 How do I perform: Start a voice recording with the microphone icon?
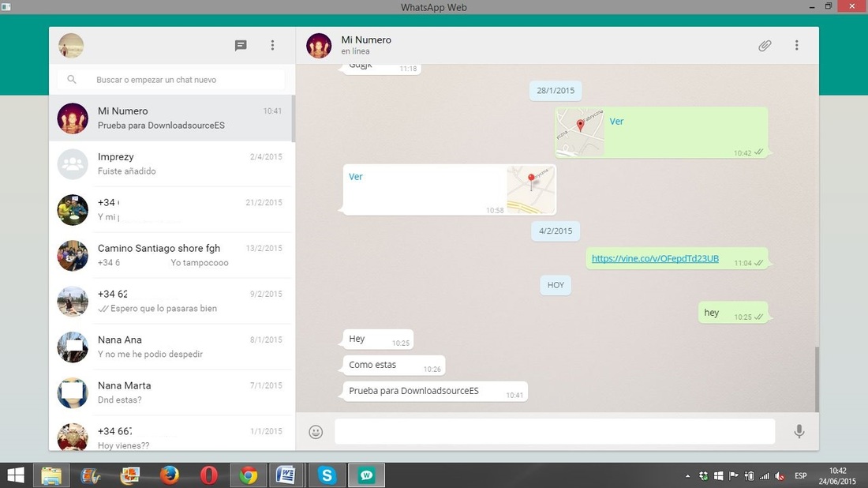799,431
